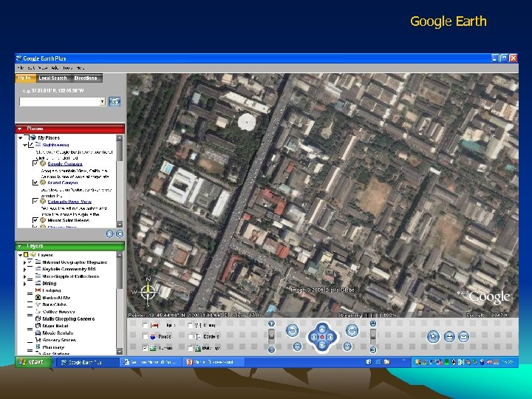Open the Grand Canyon placemark link
This screenshot has width=532, height=399.
pos(62,183)
